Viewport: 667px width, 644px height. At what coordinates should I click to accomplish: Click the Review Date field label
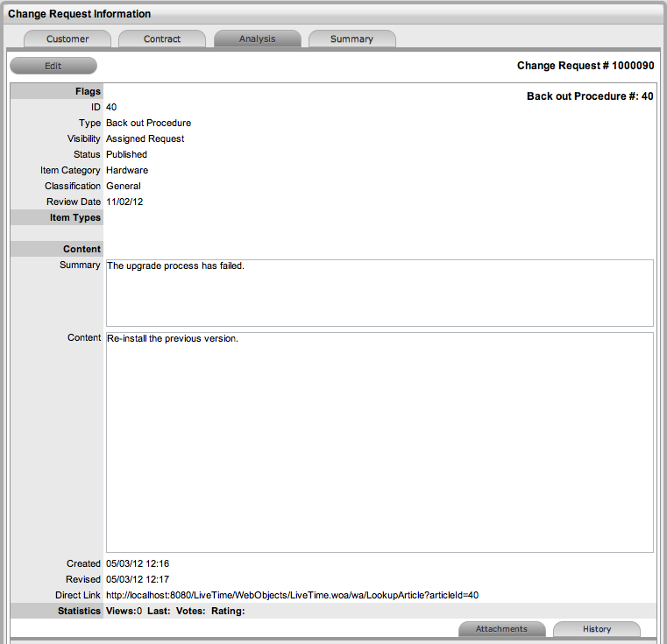(74, 202)
